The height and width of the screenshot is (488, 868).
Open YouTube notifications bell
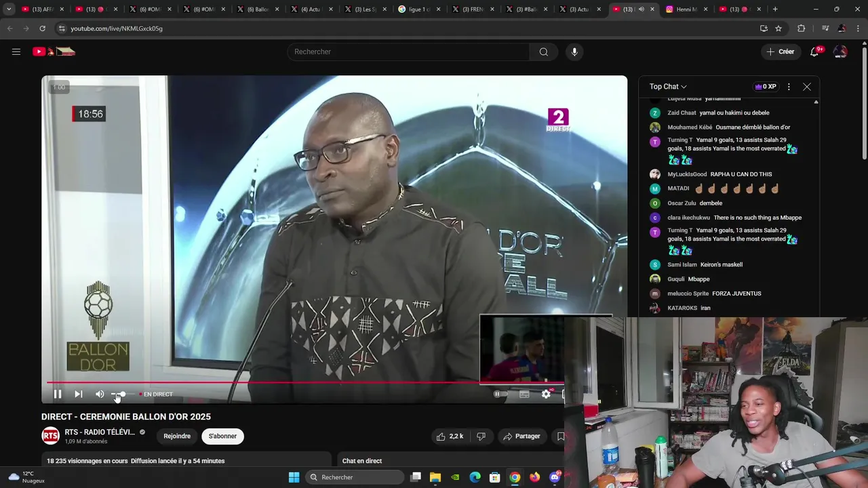[x=815, y=52]
